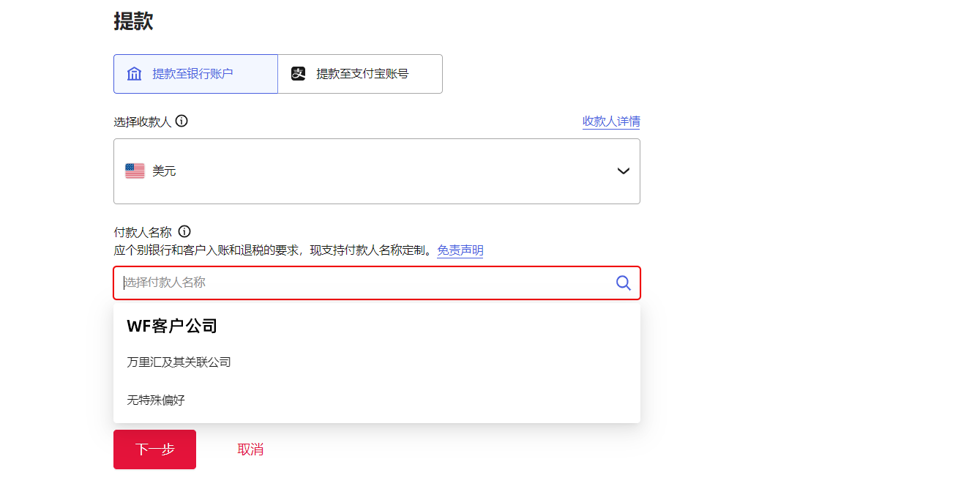Click the US flag icon beside 美元
This screenshot has width=980, height=500.
click(x=135, y=170)
